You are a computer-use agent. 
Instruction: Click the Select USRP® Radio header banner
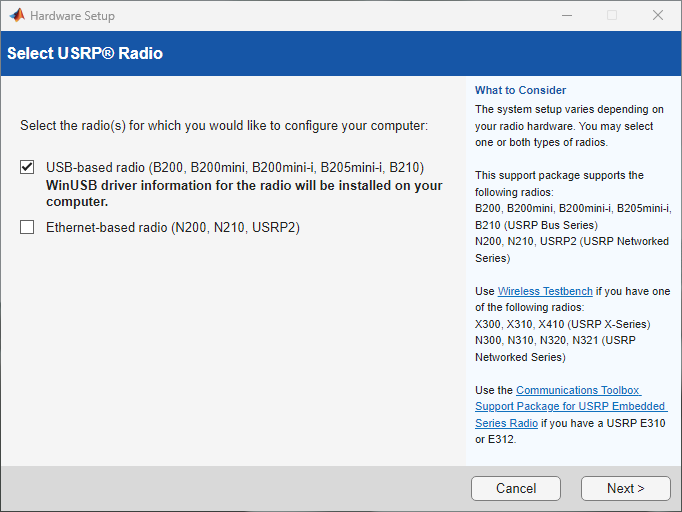click(85, 53)
